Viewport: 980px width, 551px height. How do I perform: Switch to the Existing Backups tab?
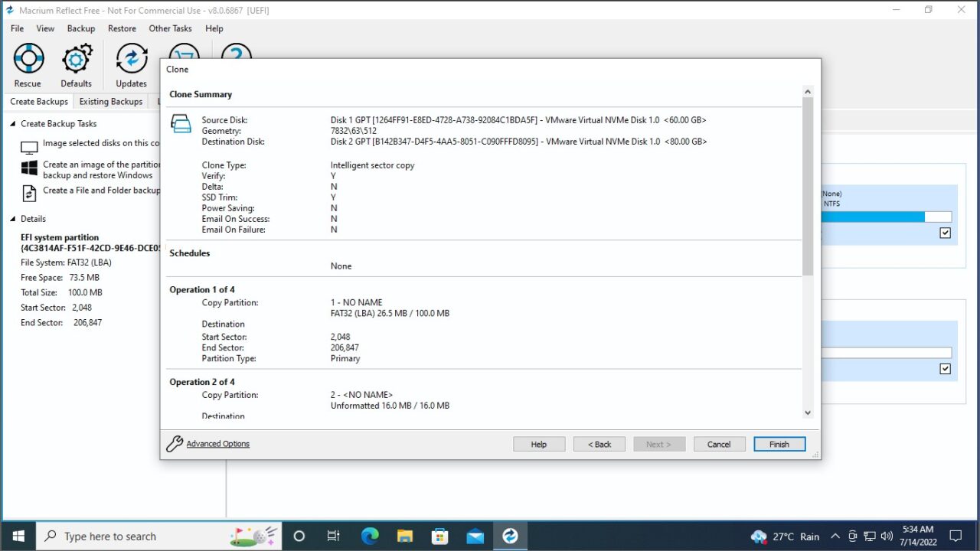(110, 101)
